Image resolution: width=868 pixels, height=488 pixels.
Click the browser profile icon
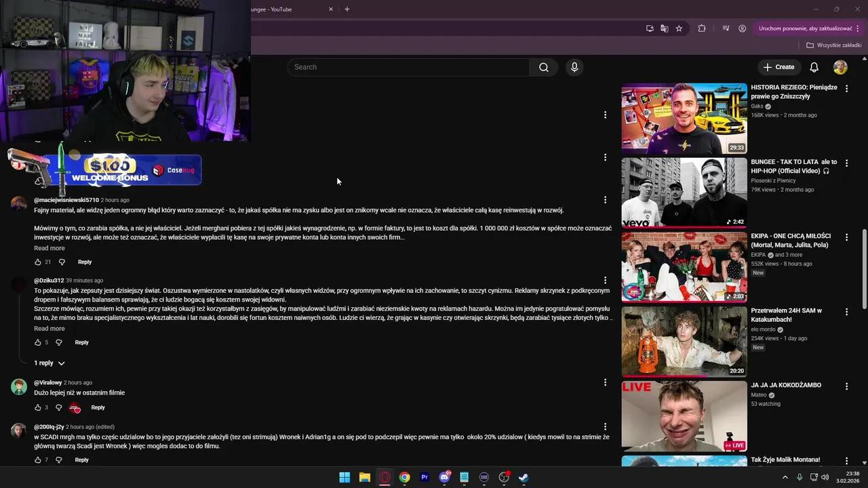(743, 28)
